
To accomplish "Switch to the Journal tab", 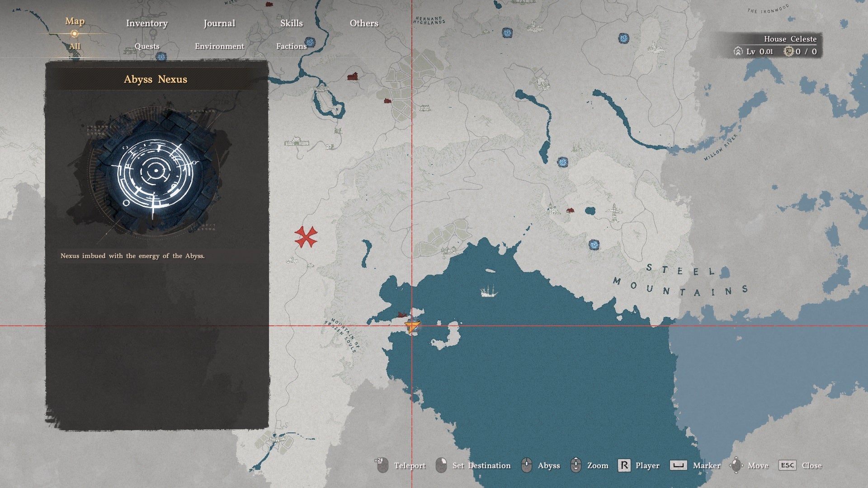I will coord(219,23).
